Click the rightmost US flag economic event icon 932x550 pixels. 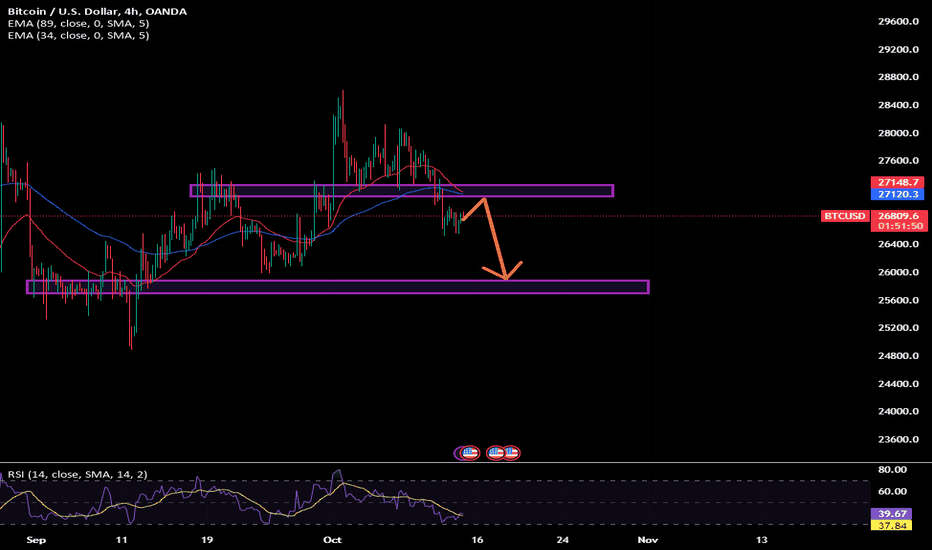(511, 453)
